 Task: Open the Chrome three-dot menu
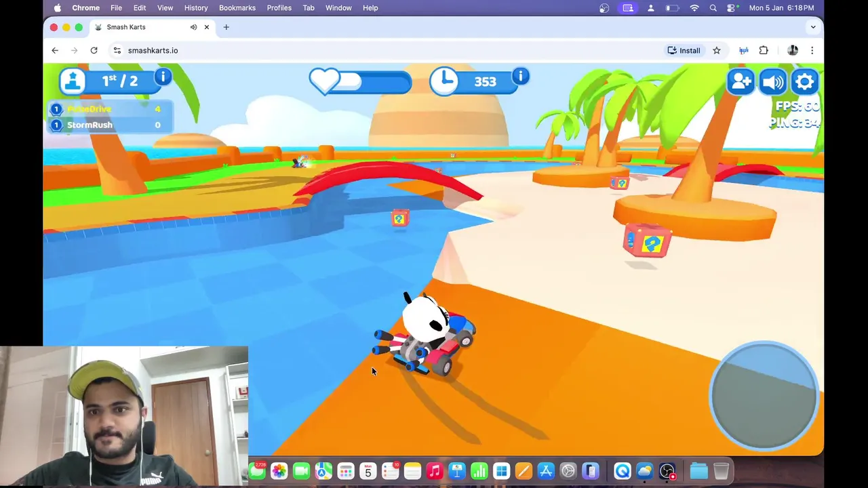(x=812, y=50)
